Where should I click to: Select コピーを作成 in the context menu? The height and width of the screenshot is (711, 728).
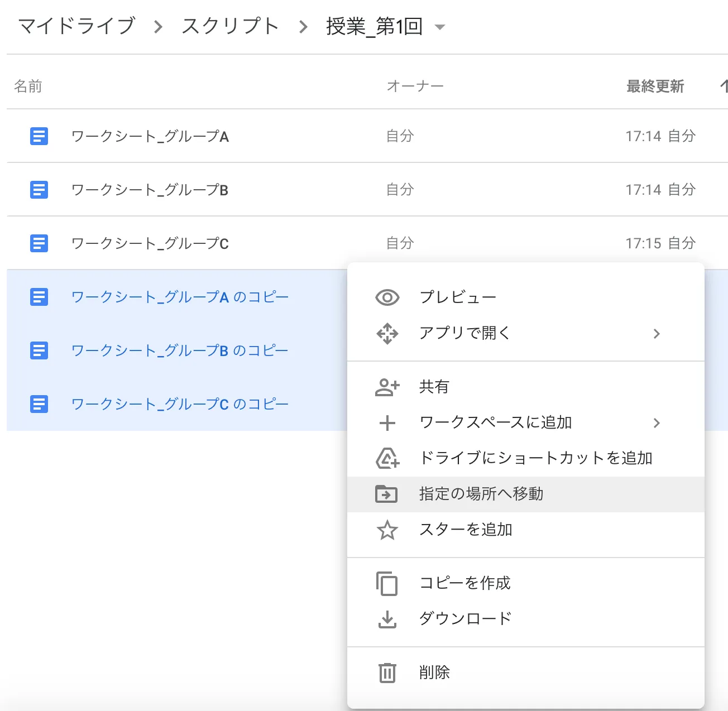pos(464,583)
